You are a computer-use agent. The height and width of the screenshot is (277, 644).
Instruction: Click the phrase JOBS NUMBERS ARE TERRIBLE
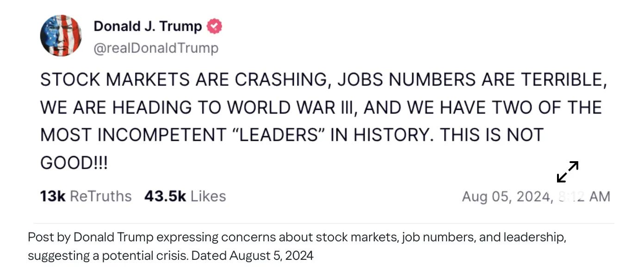tap(471, 80)
